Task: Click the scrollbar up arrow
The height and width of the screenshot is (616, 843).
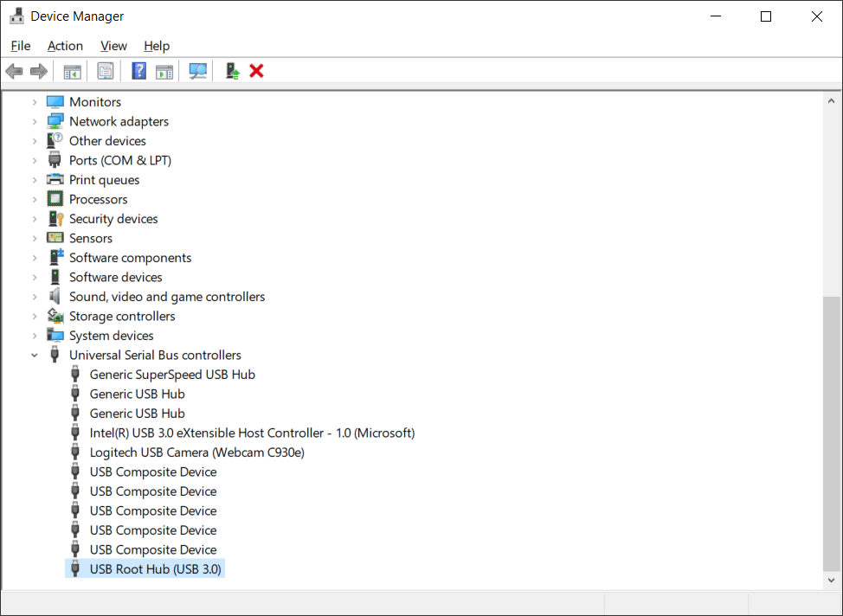Action: click(x=831, y=101)
